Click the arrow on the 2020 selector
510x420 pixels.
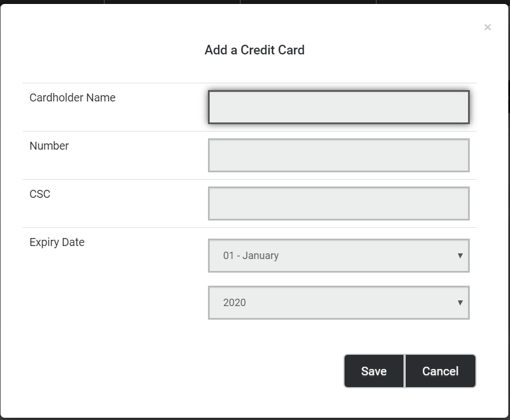tap(460, 303)
